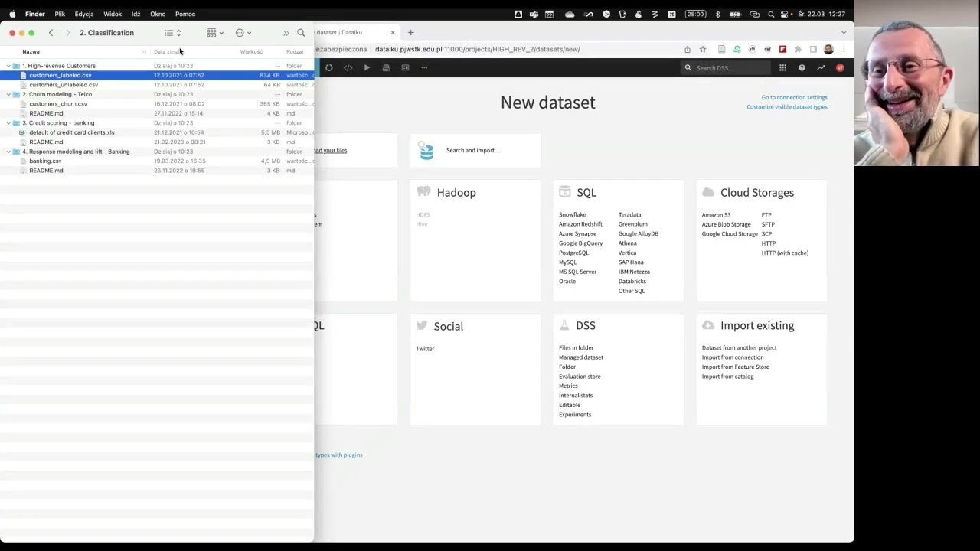Search in Finder window

[301, 33]
